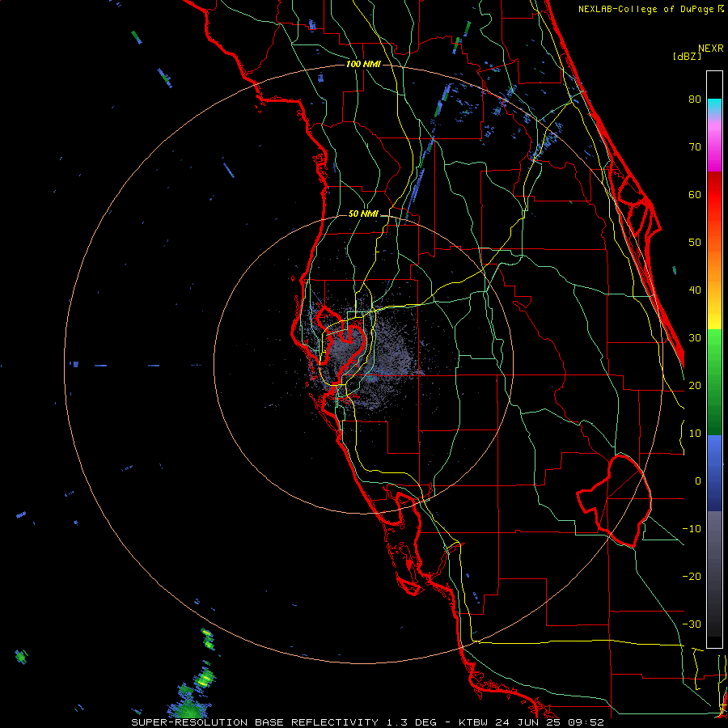Click the cyan top band of the color bar

[714, 106]
